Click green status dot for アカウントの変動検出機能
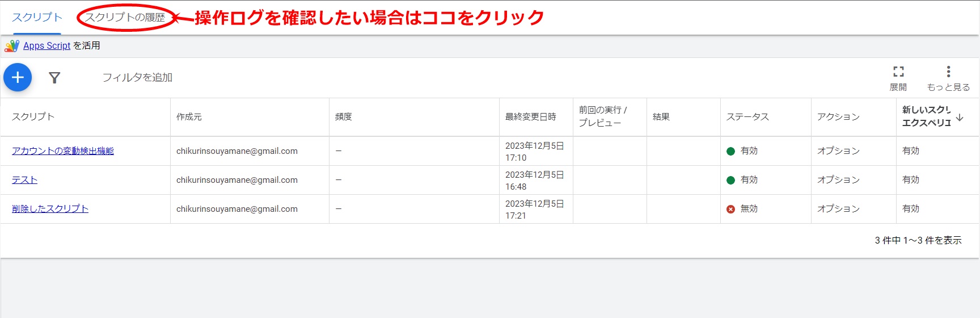 point(730,151)
